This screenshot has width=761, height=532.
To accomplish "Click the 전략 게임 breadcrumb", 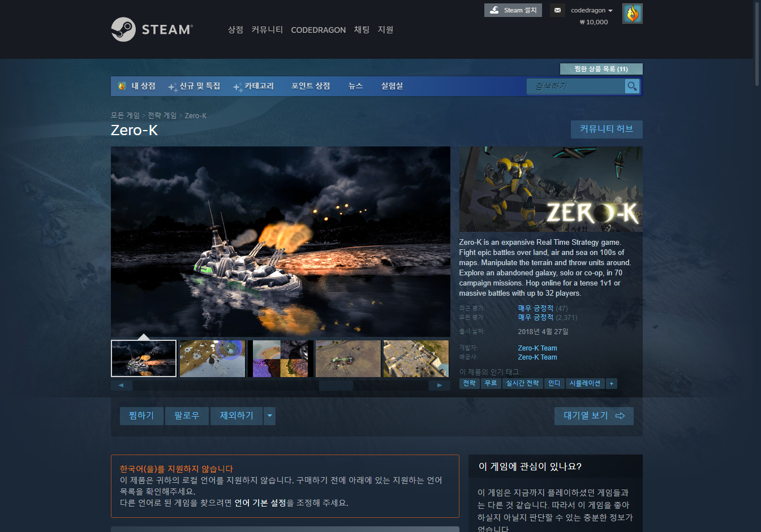I will [x=162, y=115].
